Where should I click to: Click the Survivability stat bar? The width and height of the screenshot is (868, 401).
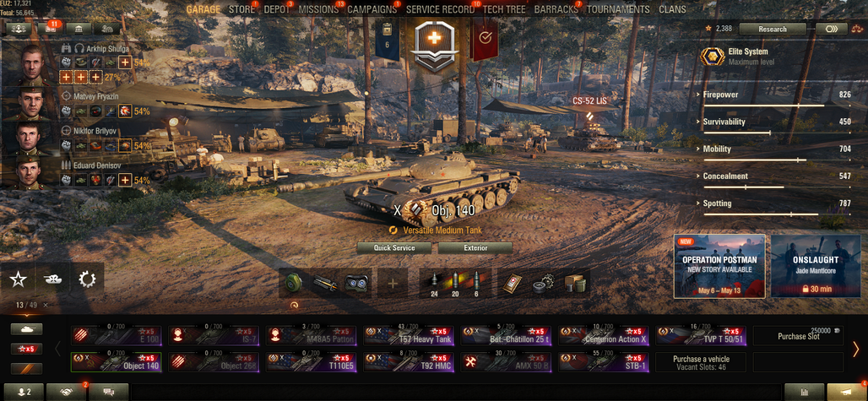777,133
